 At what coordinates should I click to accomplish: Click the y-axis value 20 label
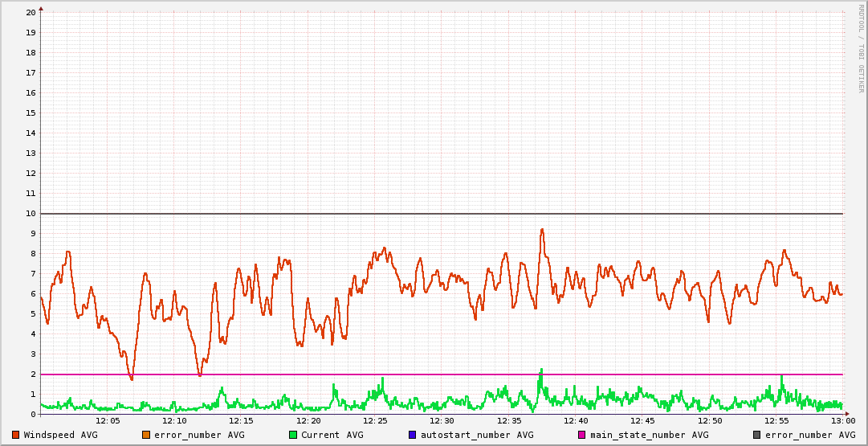click(31, 13)
